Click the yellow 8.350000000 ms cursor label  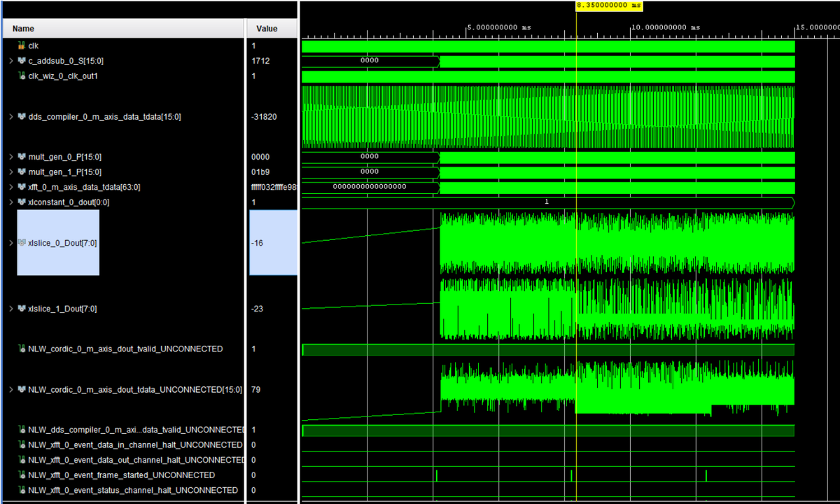coord(608,5)
